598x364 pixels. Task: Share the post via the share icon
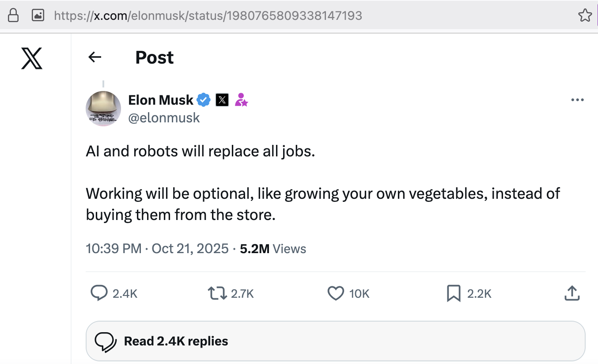click(572, 293)
